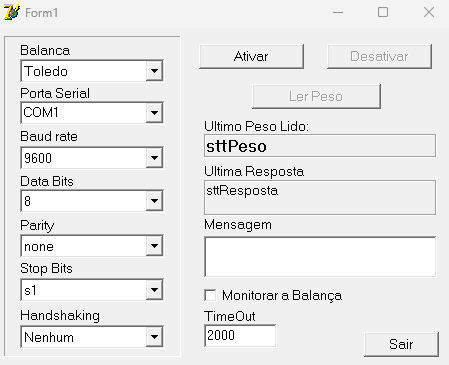Click the Ativar button

(x=251, y=56)
